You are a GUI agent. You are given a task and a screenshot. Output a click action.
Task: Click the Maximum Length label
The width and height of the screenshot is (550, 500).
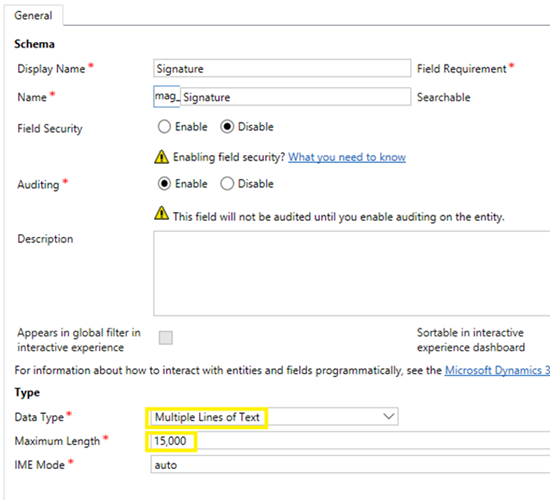(x=57, y=441)
